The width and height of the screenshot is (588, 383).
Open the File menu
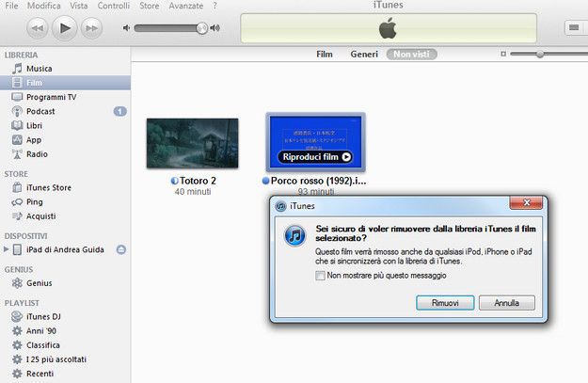[11, 6]
